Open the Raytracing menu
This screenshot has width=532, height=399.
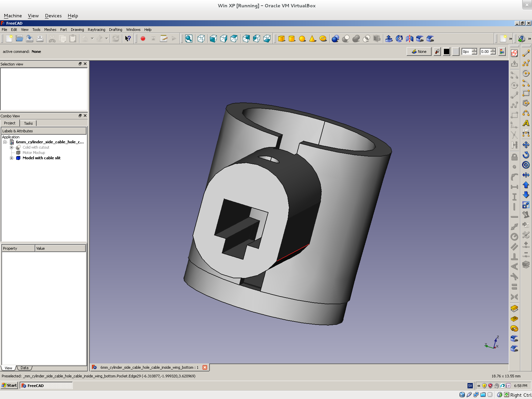[x=96, y=30]
